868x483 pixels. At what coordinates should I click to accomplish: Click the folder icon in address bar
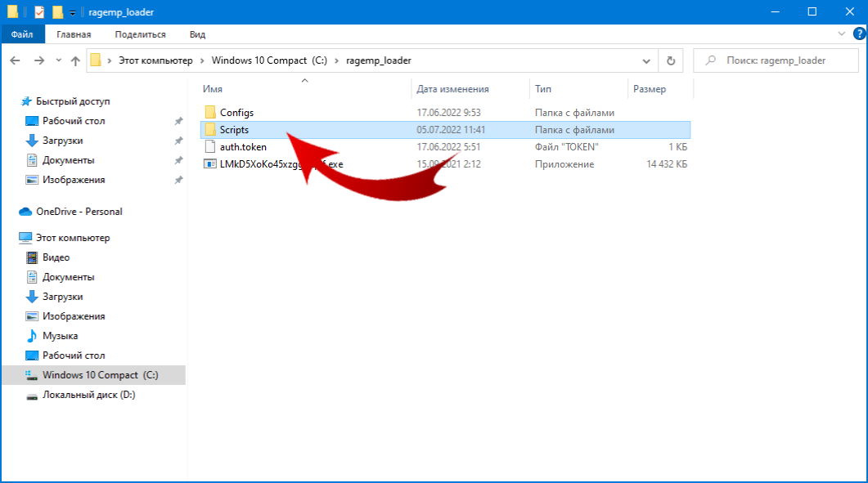[96, 60]
